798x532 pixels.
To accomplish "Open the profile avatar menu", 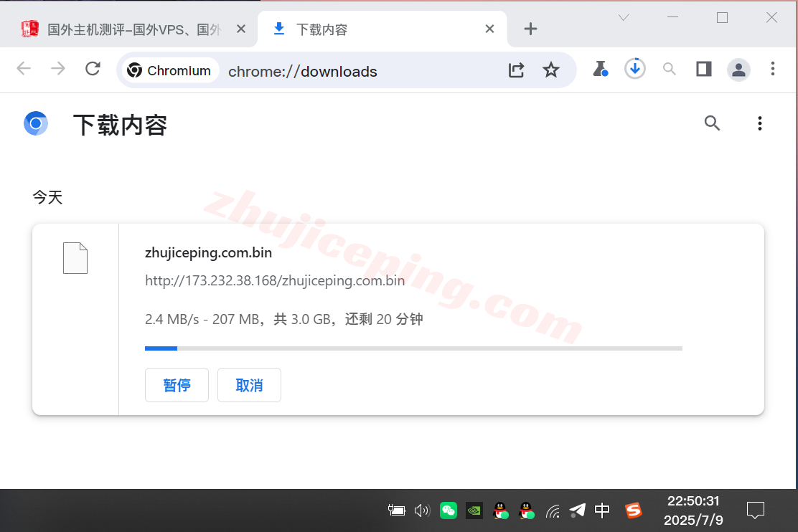I will pyautogui.click(x=738, y=70).
